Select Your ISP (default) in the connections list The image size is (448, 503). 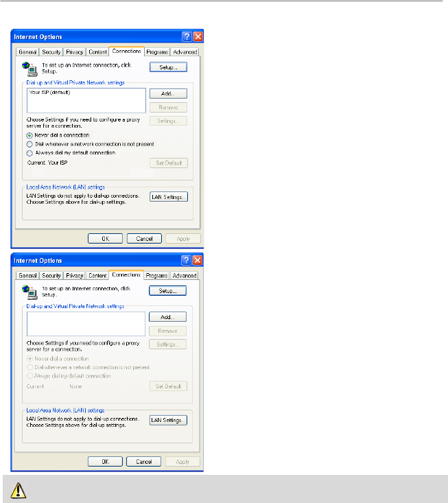(x=48, y=92)
